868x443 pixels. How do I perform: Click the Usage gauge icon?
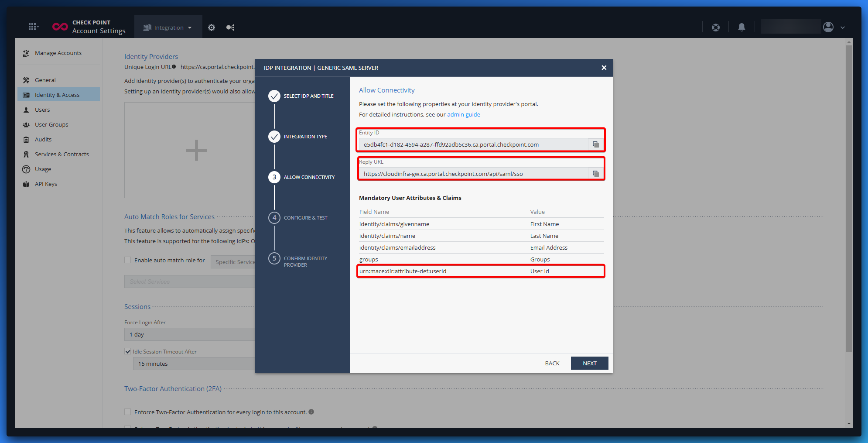(26, 169)
